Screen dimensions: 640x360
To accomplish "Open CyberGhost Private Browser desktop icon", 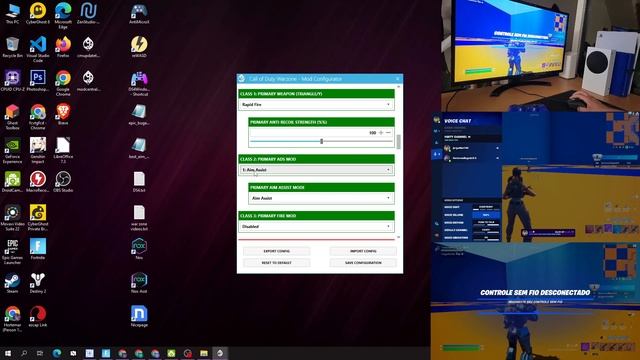I will pyautogui.click(x=38, y=218).
